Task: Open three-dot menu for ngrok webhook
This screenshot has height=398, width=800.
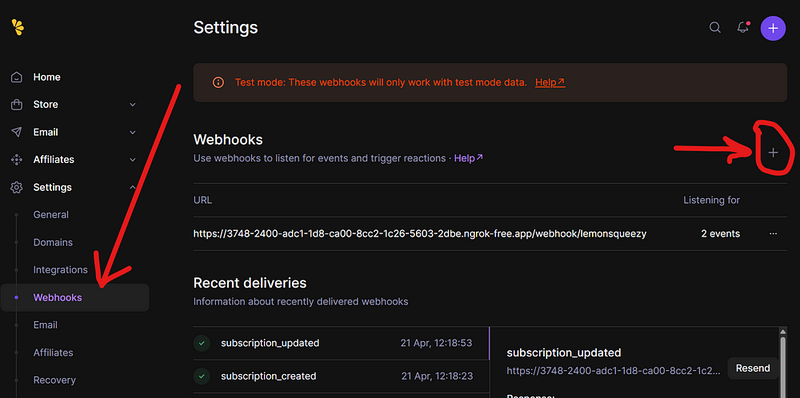Action: click(773, 234)
